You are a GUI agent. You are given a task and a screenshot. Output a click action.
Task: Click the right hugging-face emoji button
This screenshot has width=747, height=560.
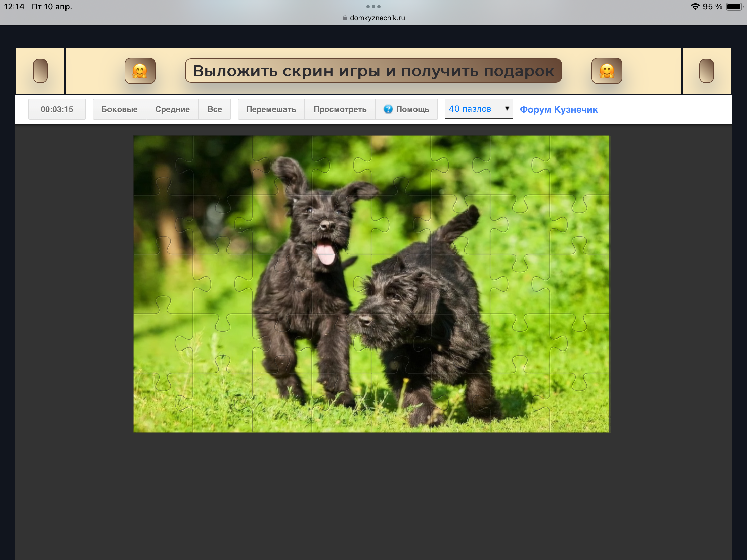(607, 71)
